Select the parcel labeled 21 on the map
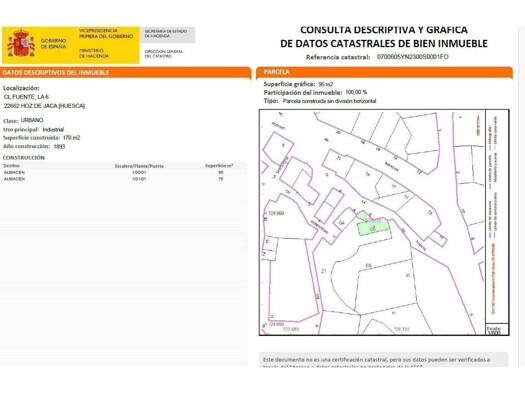The image size is (525, 394). click(x=324, y=271)
